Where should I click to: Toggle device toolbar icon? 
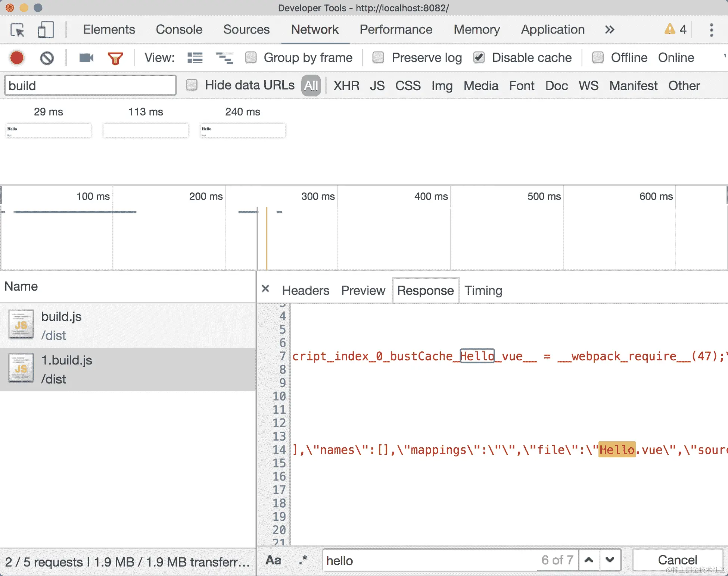tap(46, 30)
